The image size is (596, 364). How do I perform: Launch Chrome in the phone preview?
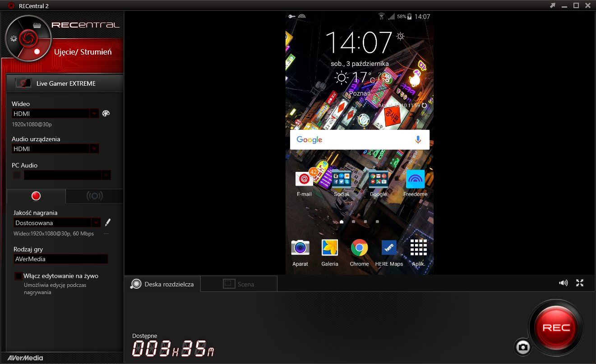coord(359,252)
